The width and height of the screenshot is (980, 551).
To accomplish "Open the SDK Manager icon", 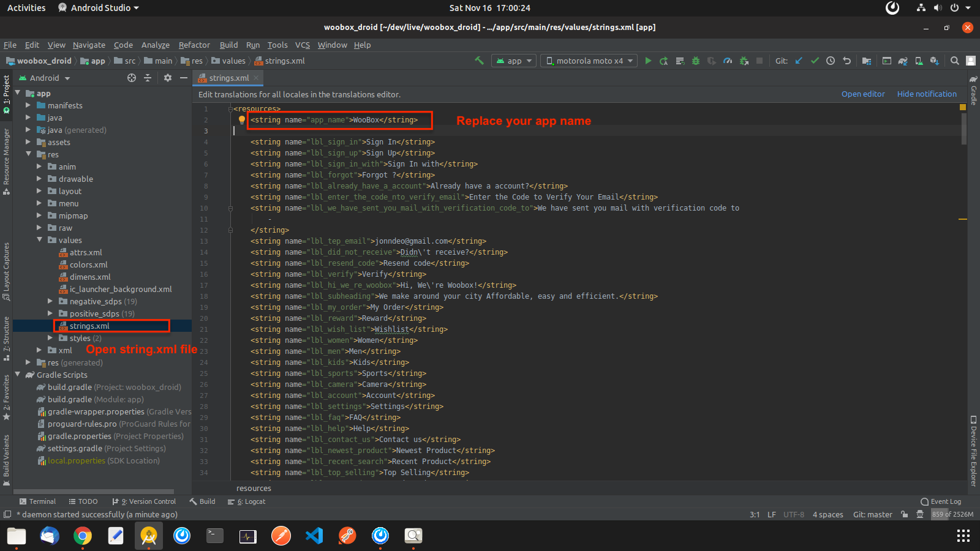I will coord(935,61).
